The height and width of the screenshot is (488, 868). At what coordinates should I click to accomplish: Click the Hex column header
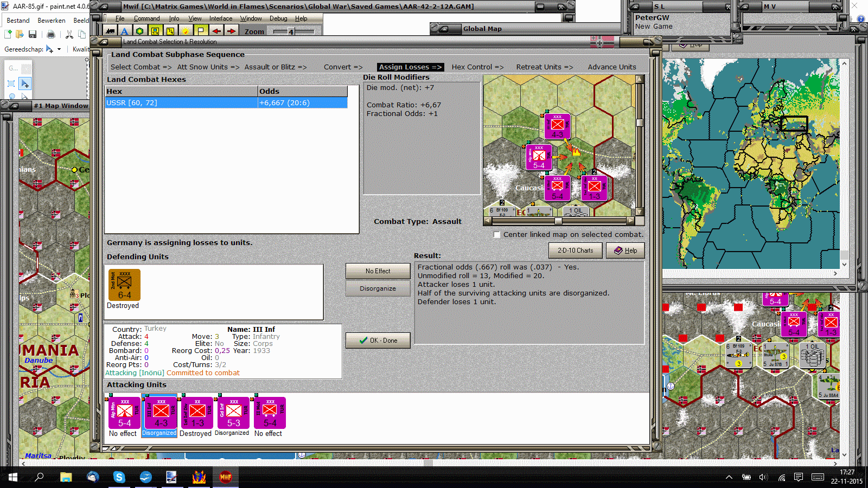click(x=181, y=91)
